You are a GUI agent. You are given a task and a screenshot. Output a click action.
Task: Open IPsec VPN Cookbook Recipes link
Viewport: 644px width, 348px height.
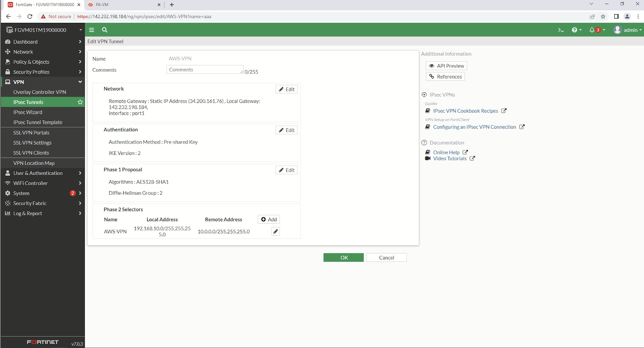466,111
